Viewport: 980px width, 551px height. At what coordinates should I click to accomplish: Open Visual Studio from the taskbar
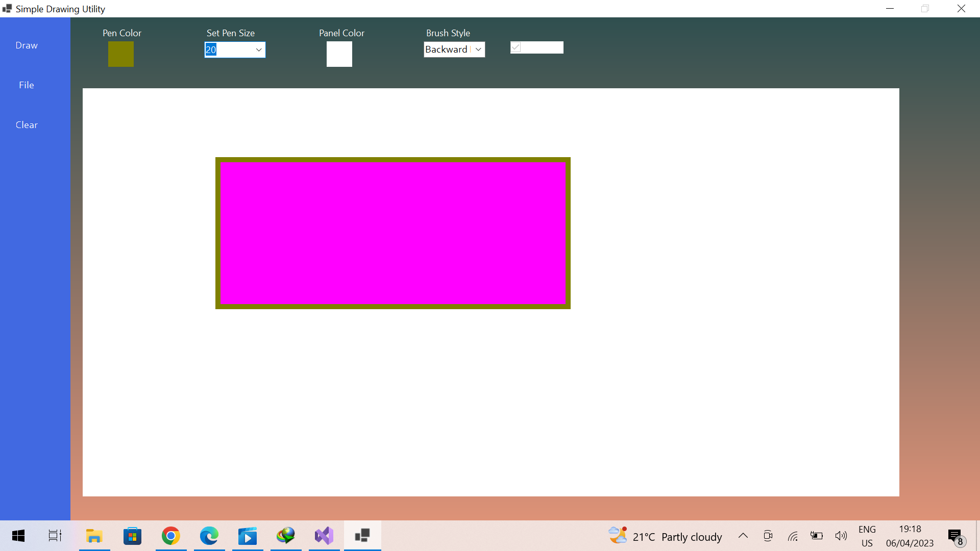(324, 536)
